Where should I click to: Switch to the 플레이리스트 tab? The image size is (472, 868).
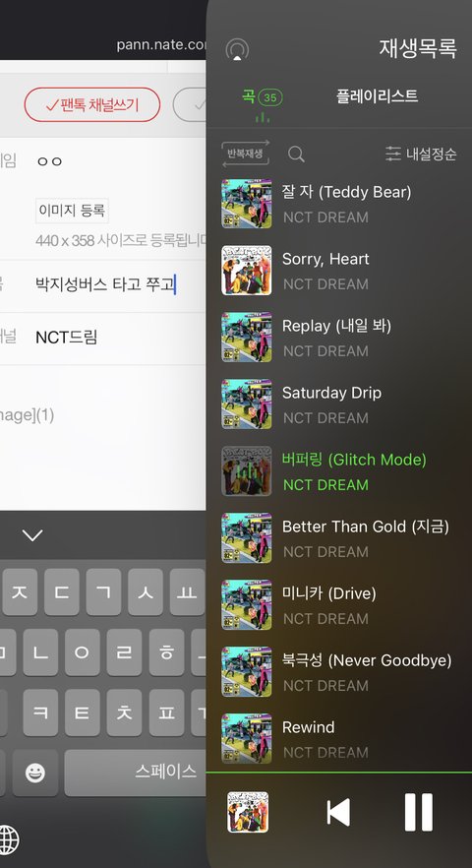(x=377, y=96)
